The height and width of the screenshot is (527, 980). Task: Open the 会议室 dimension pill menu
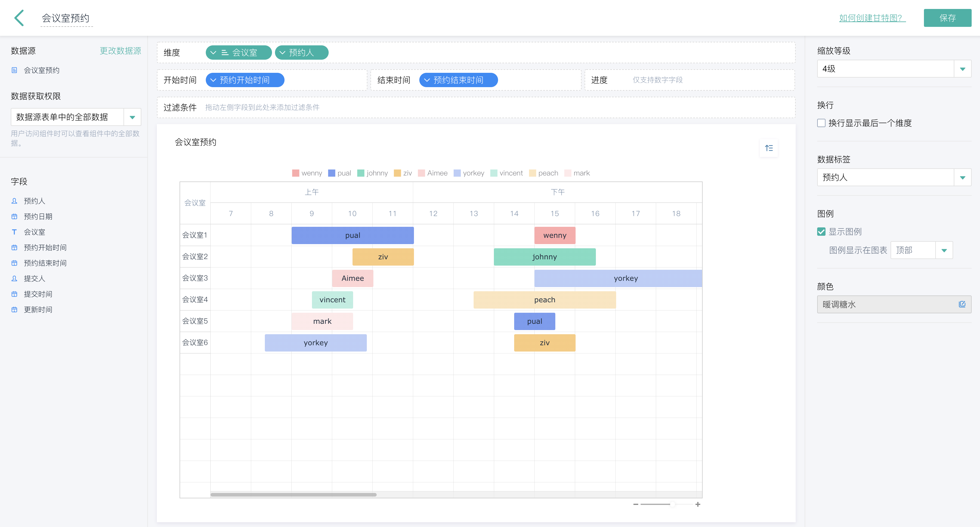pos(214,53)
